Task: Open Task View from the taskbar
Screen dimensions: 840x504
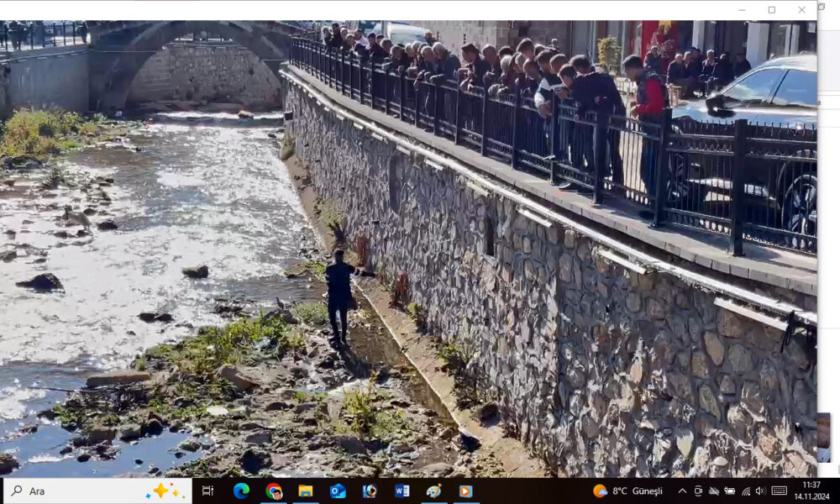Action: (208, 491)
